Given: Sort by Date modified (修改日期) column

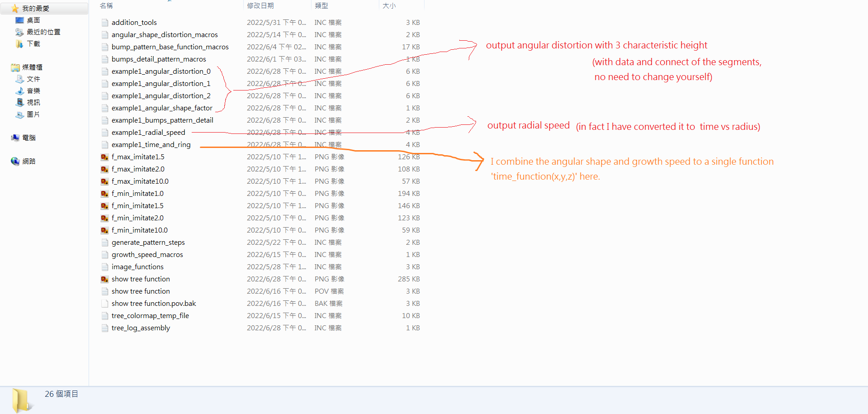Looking at the screenshot, I should (260, 5).
